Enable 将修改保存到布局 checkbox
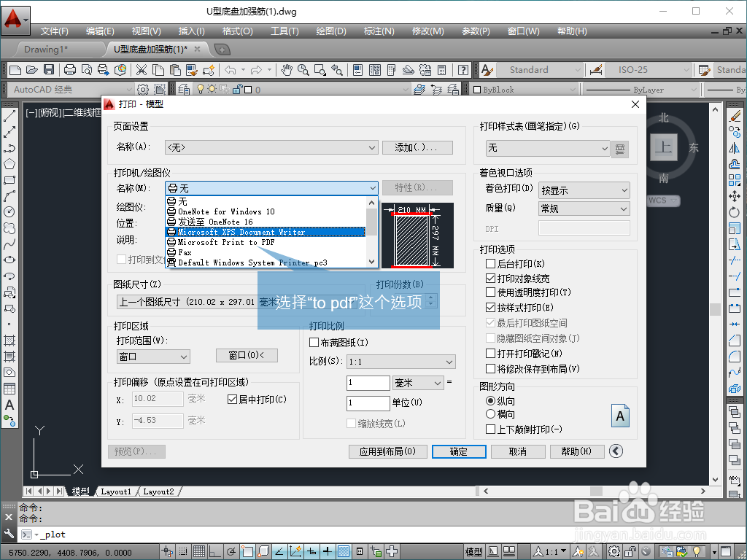The width and height of the screenshot is (747, 560). click(490, 368)
